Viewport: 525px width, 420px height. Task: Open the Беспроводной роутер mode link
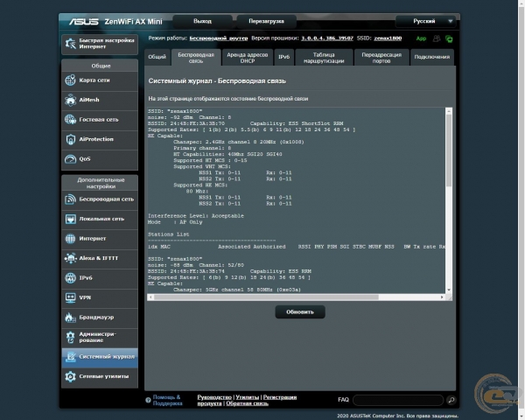219,38
